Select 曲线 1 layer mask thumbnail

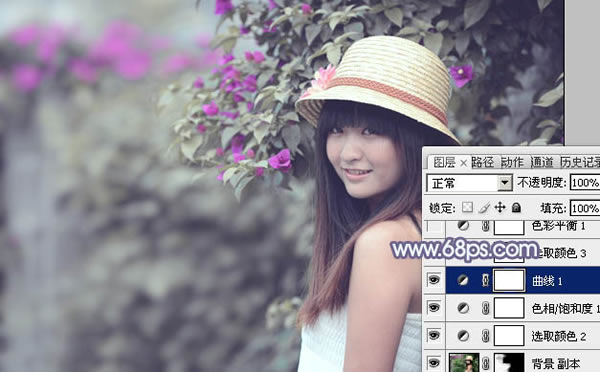(x=509, y=280)
